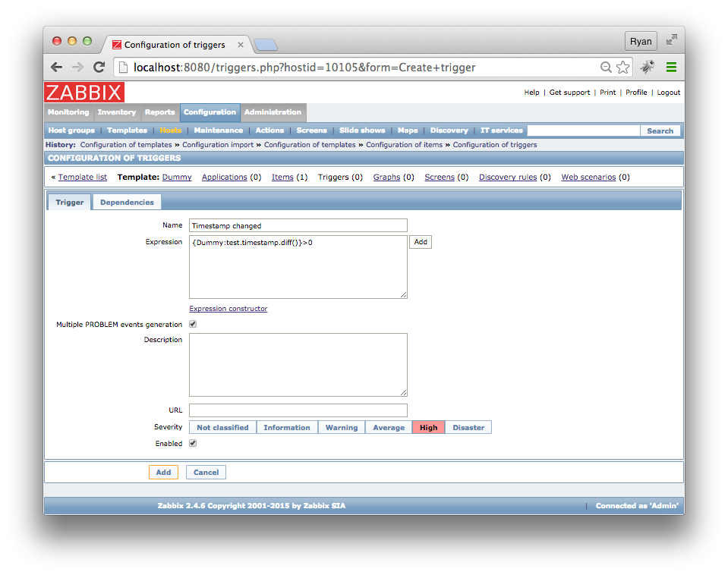This screenshot has width=728, height=575.
Task: Click the Help link
Action: 531,93
